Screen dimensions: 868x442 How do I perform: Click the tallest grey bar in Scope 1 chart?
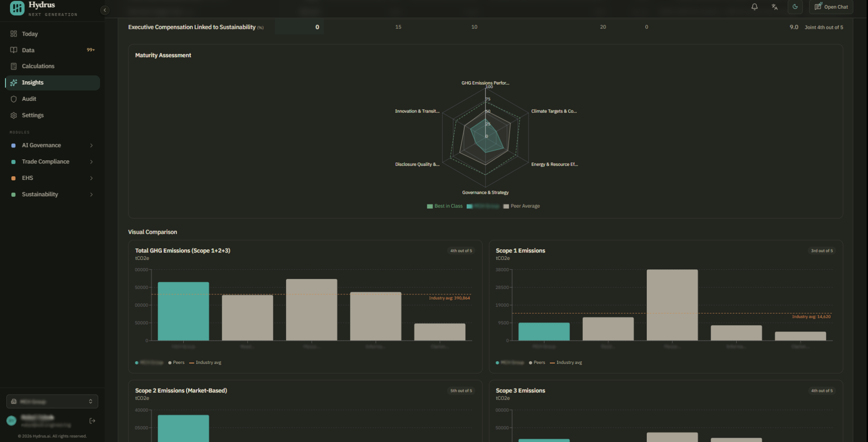pos(672,305)
